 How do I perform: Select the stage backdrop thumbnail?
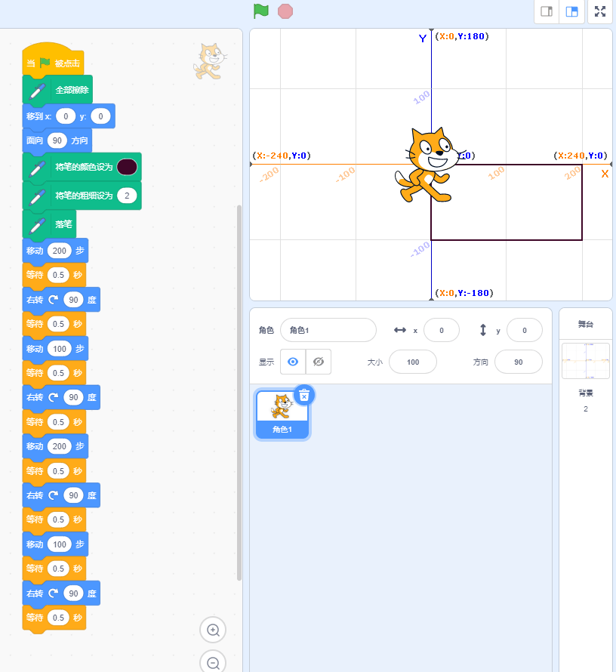pyautogui.click(x=586, y=361)
